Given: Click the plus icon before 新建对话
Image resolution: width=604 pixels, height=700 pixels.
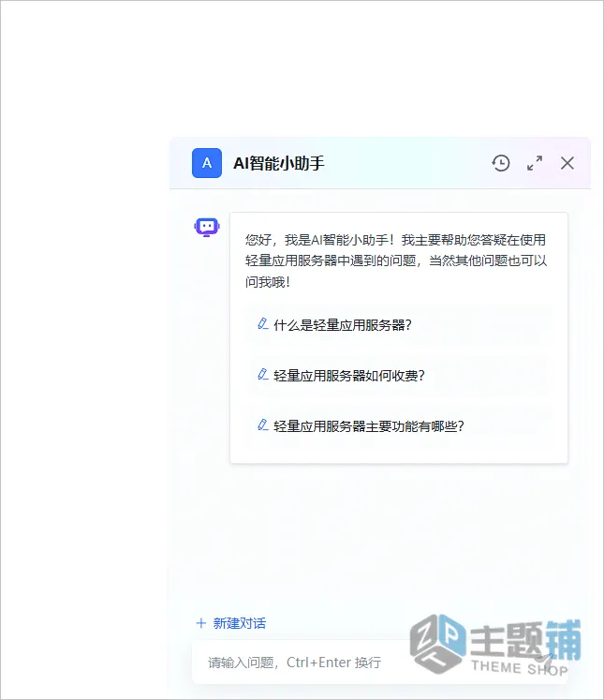Looking at the screenshot, I should (201, 623).
